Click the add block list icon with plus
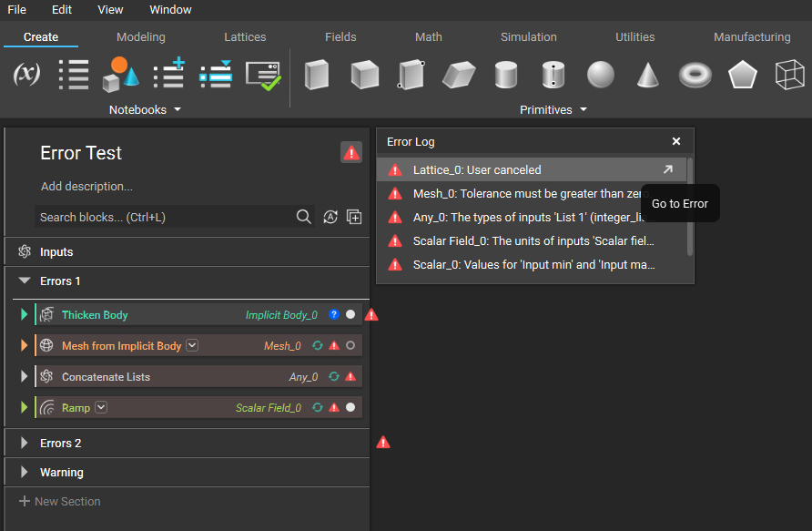Image resolution: width=812 pixels, height=531 pixels. (x=168, y=73)
